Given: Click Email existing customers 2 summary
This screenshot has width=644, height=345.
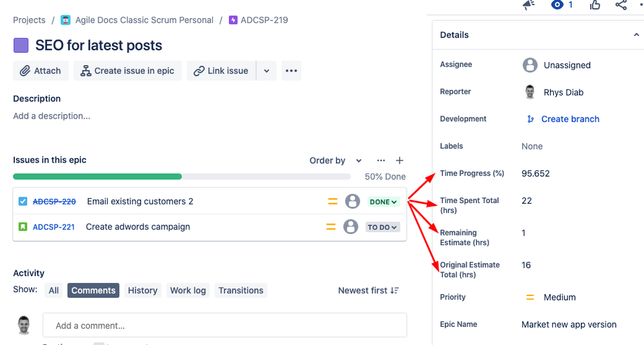Looking at the screenshot, I should click(x=140, y=201).
